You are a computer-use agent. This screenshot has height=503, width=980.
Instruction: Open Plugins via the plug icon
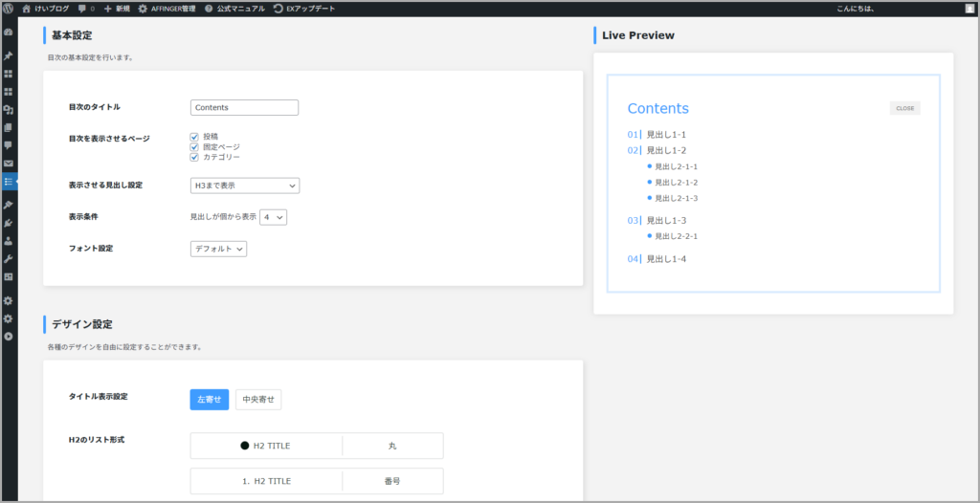click(x=9, y=223)
